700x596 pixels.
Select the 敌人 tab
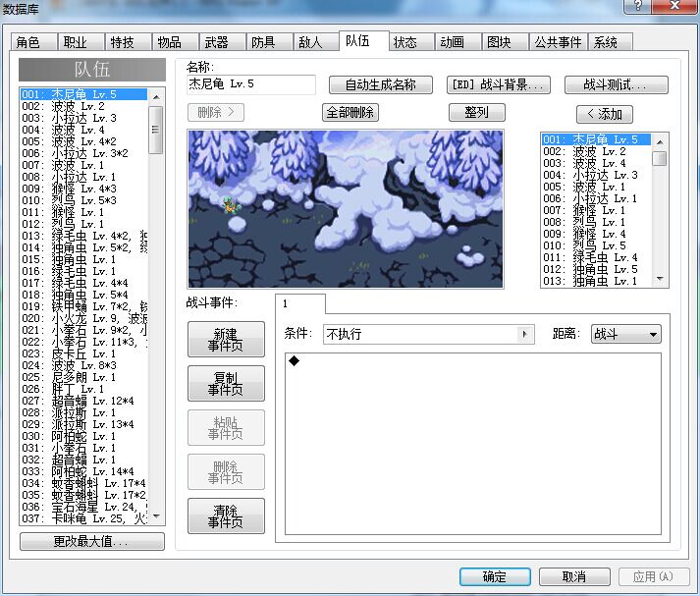pyautogui.click(x=316, y=42)
